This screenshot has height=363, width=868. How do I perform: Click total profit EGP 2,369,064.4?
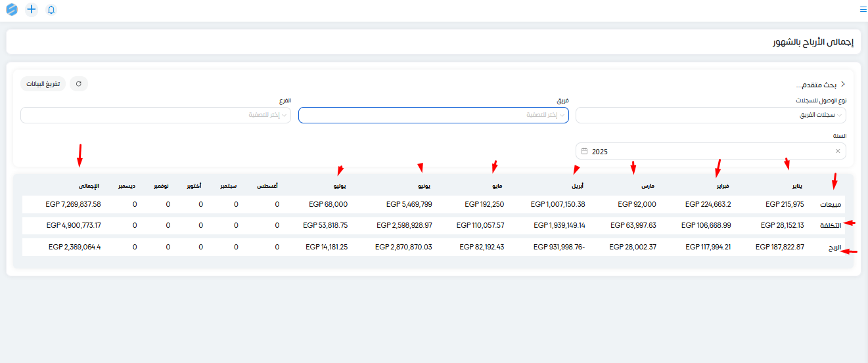(75, 247)
